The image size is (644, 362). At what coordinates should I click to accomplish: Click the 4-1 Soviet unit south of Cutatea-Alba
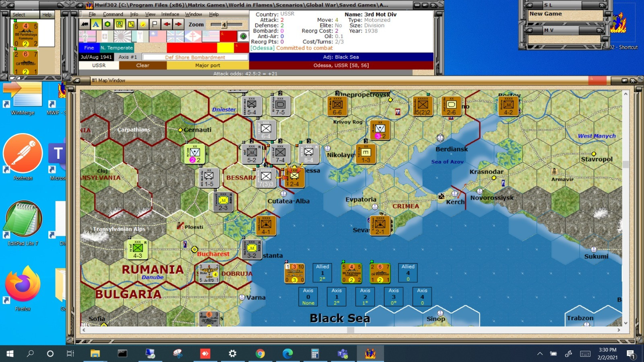point(266,225)
